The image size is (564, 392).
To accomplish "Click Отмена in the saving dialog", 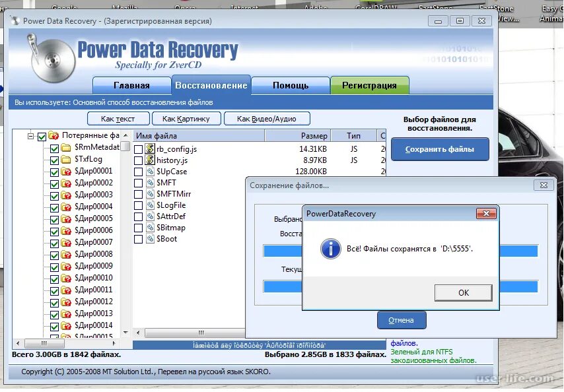I will 402,320.
